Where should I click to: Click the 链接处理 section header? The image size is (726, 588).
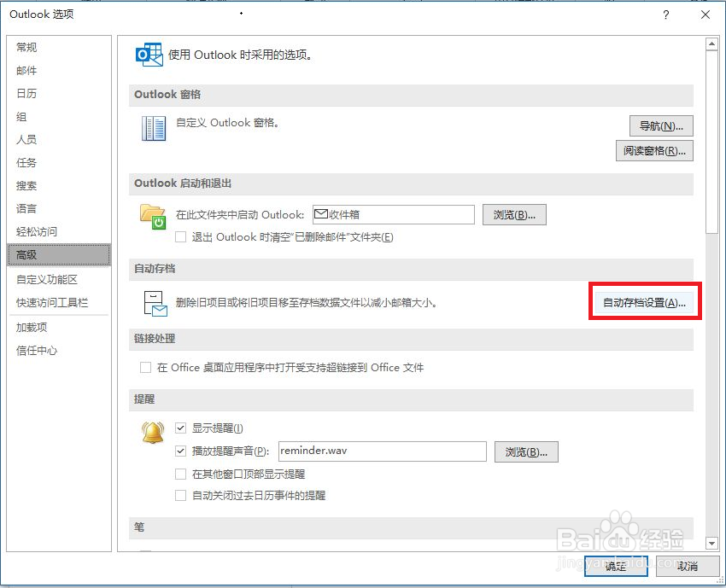[411, 339]
